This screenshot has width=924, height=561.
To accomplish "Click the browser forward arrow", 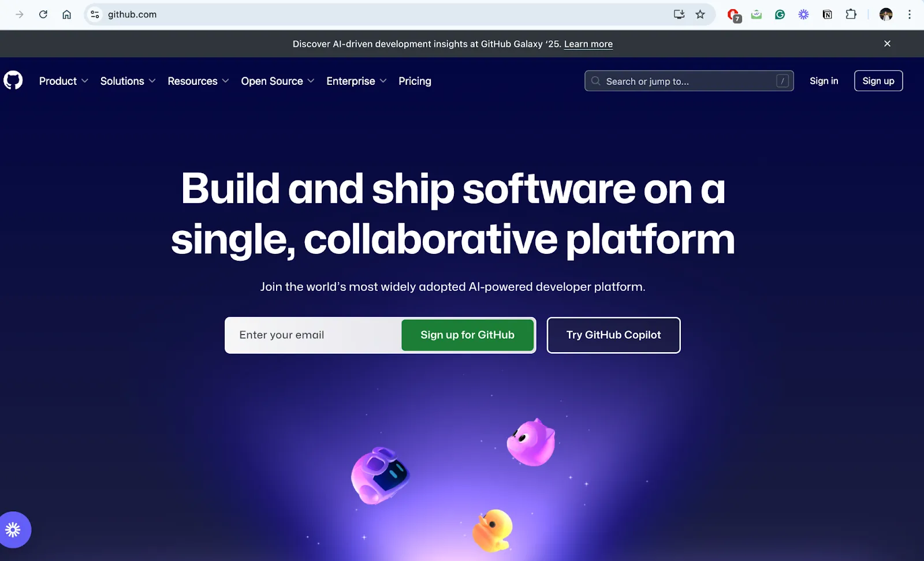I will pos(20,14).
